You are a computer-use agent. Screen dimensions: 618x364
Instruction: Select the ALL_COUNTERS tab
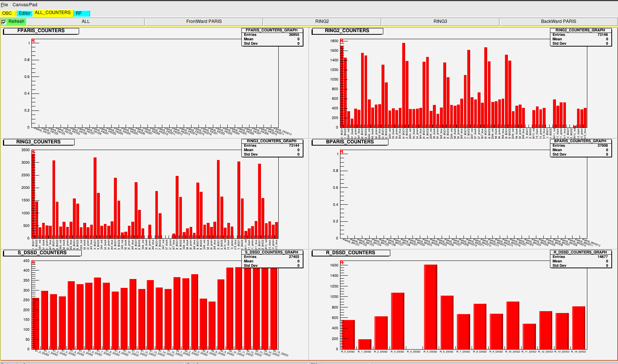(x=53, y=13)
